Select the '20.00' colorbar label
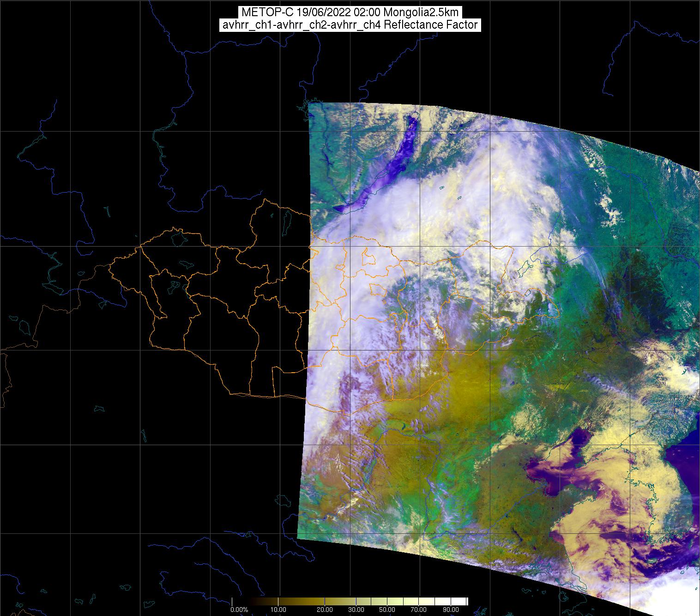Screen dimensions: 700x616 pos(325,610)
